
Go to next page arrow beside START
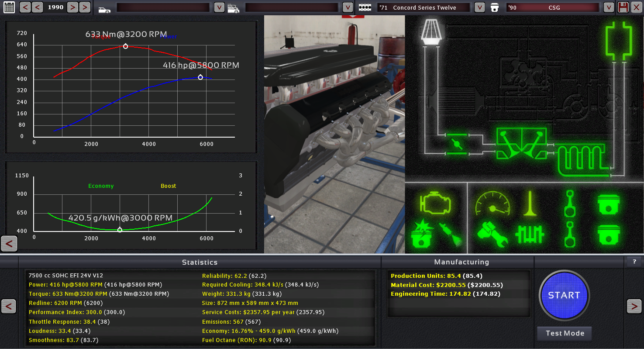pos(634,306)
